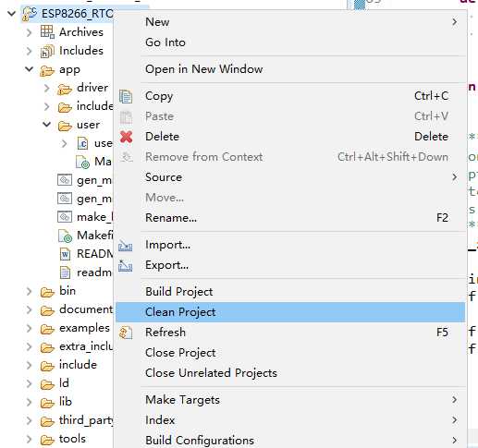Choose Build Project menu entry

290,292
